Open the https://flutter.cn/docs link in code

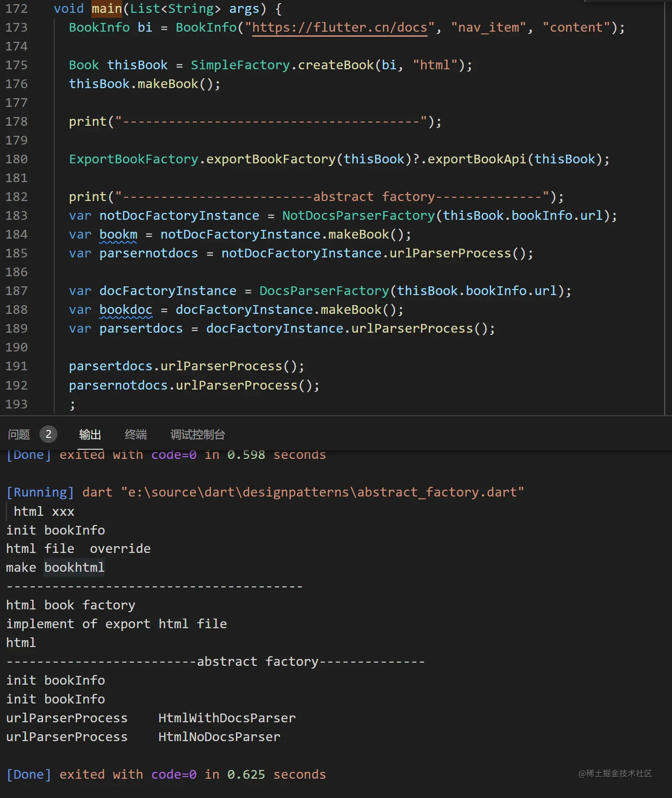click(340, 28)
